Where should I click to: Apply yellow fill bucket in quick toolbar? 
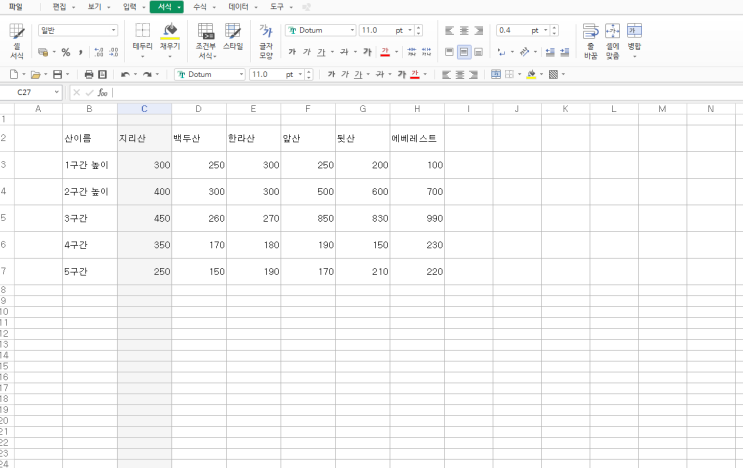click(x=531, y=74)
